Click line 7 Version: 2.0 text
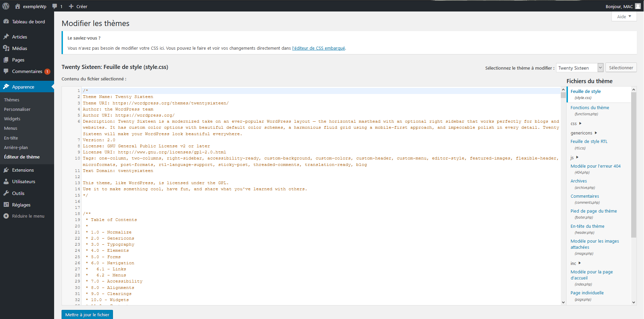The width and height of the screenshot is (644, 319). coord(99,140)
